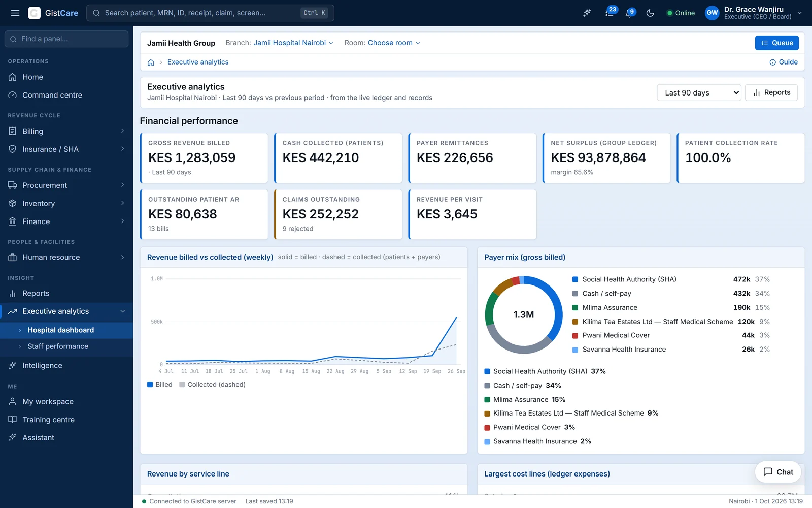
Task: Open My workspace in the sidebar
Action: 66,401
